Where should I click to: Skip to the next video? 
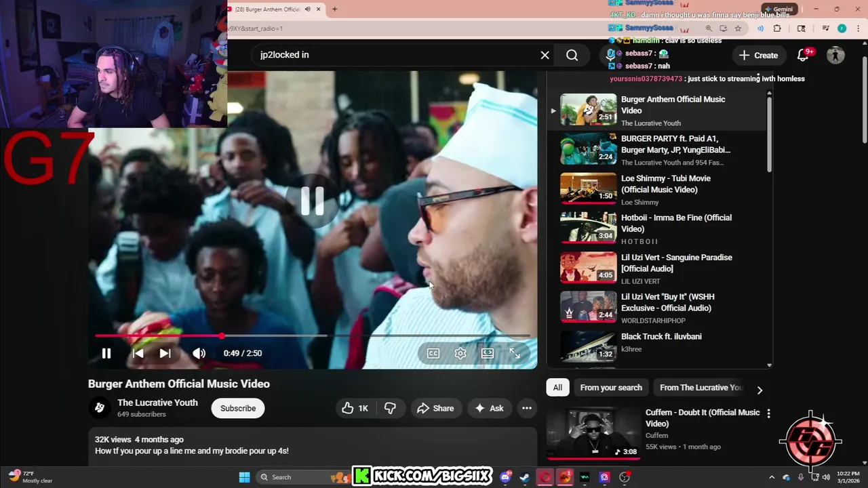(165, 353)
